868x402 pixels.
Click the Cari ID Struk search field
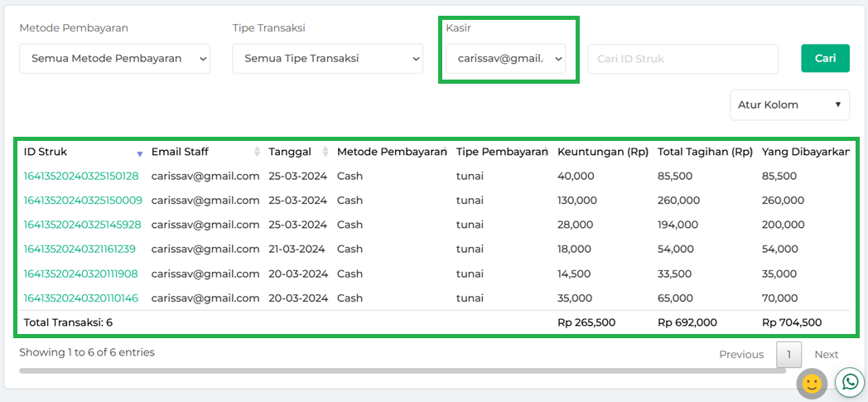(x=682, y=59)
